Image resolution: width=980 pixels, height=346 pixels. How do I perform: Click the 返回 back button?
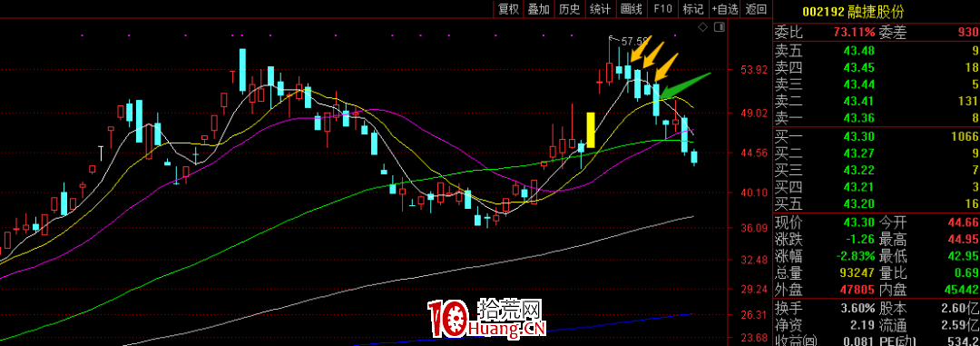(x=756, y=9)
